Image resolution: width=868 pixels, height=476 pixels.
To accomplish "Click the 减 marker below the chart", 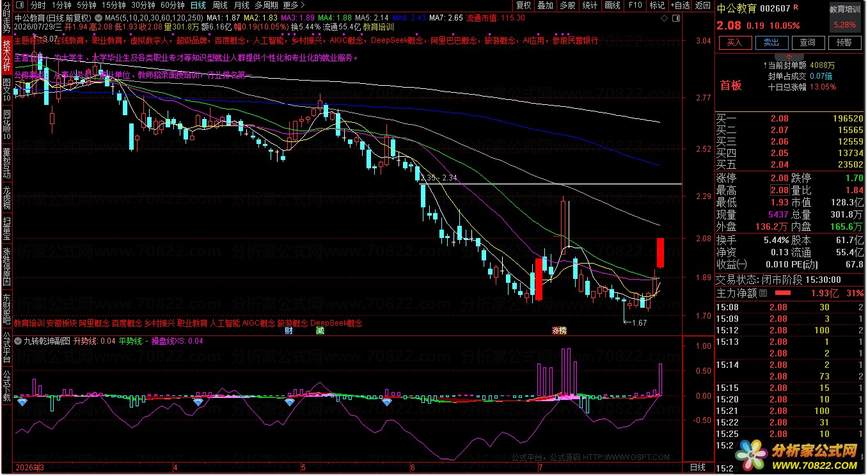I will 320,331.
